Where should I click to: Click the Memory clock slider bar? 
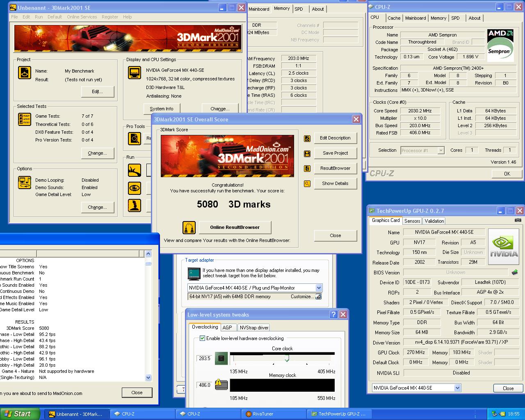(282, 385)
